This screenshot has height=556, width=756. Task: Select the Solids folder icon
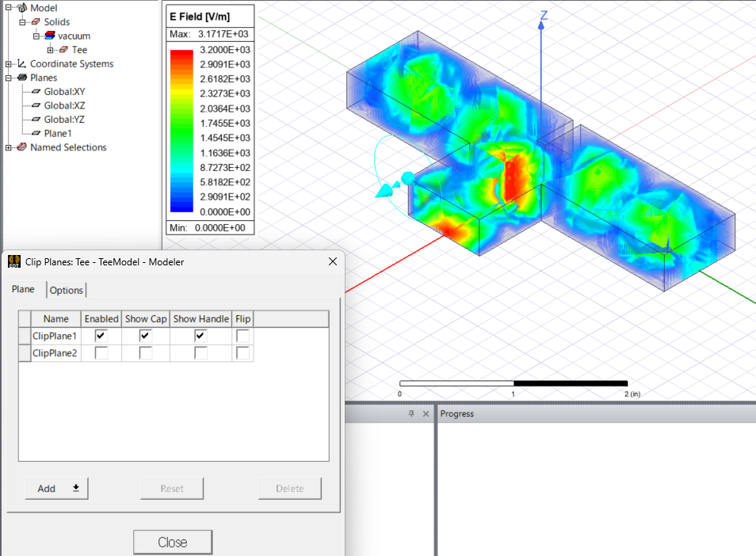coord(35,21)
